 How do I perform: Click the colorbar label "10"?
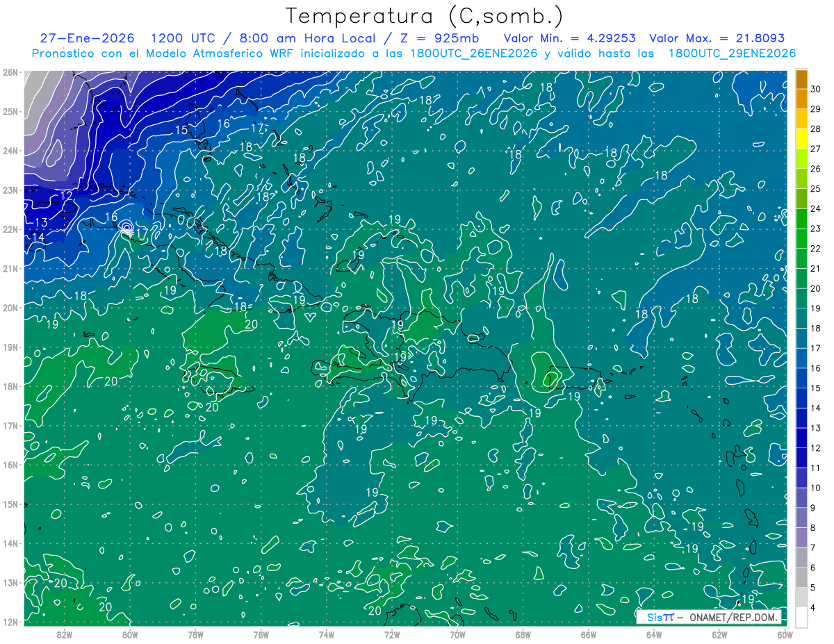(x=816, y=488)
